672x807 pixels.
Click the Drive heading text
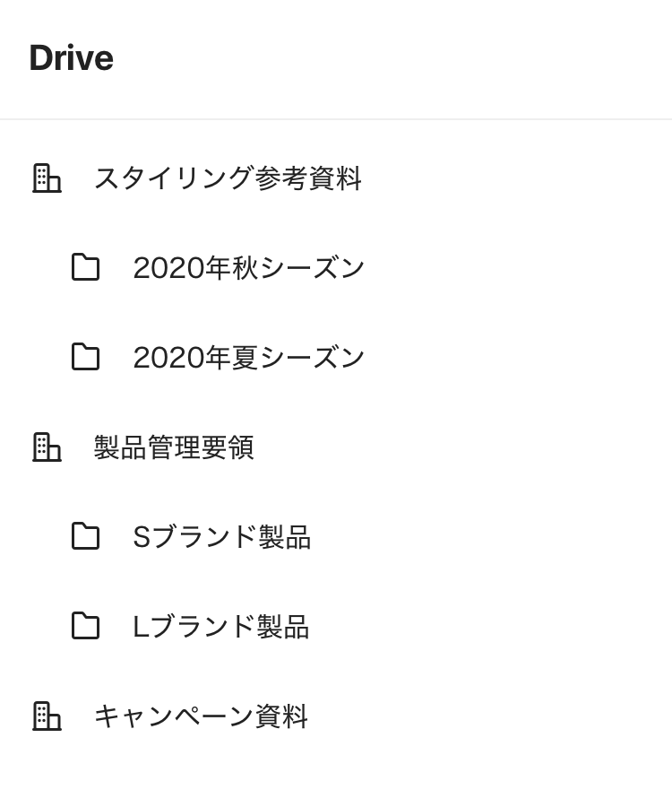(71, 57)
